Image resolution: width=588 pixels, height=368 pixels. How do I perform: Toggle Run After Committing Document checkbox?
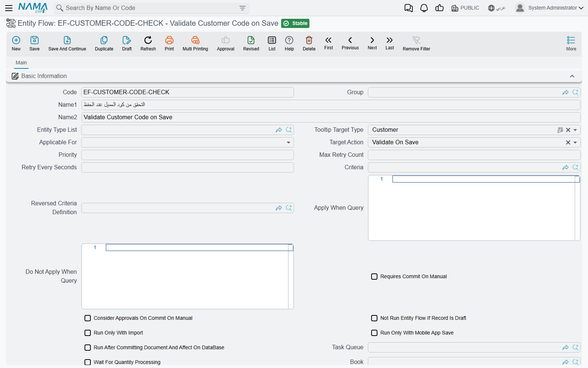click(87, 347)
